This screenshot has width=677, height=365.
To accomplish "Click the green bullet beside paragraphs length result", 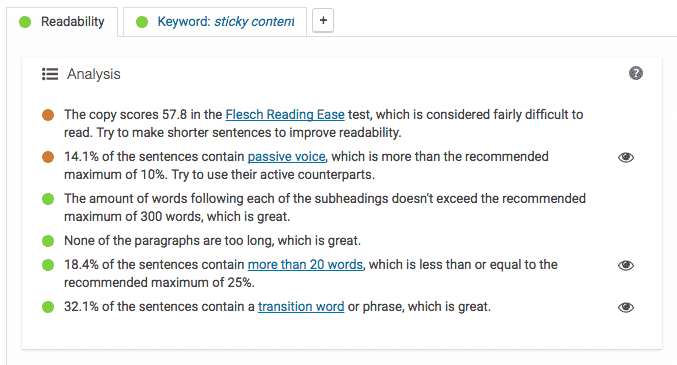I will coord(48,241).
